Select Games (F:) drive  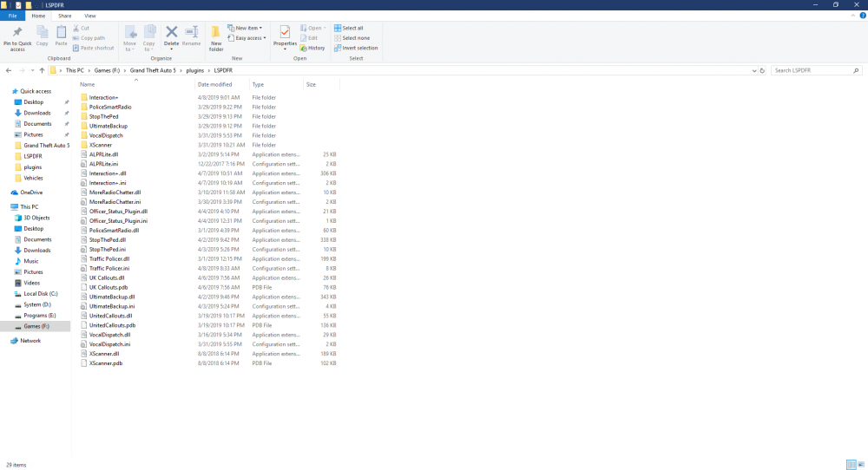tap(36, 326)
